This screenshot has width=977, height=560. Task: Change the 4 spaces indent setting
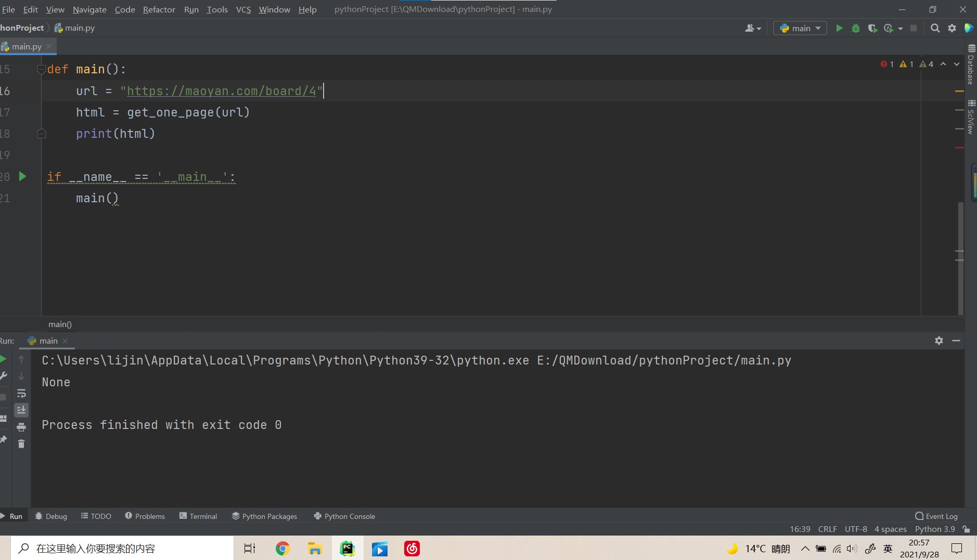pos(890,529)
